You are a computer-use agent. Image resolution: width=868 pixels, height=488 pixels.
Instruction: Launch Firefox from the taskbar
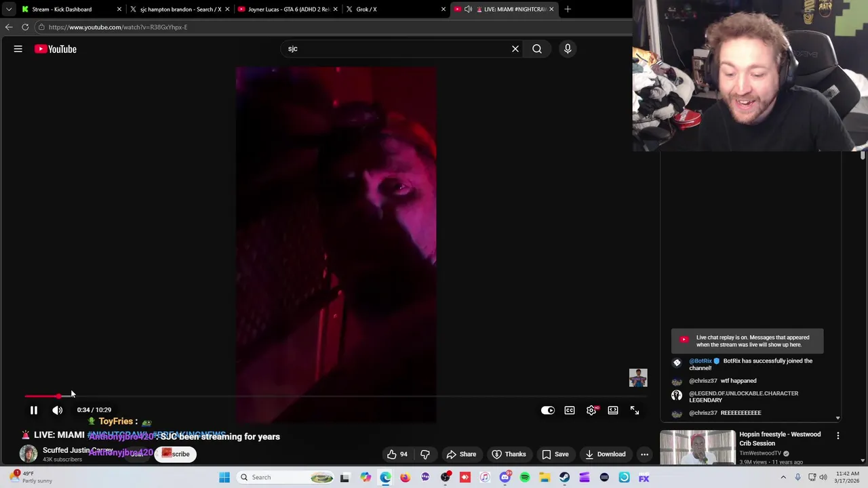coord(405,477)
